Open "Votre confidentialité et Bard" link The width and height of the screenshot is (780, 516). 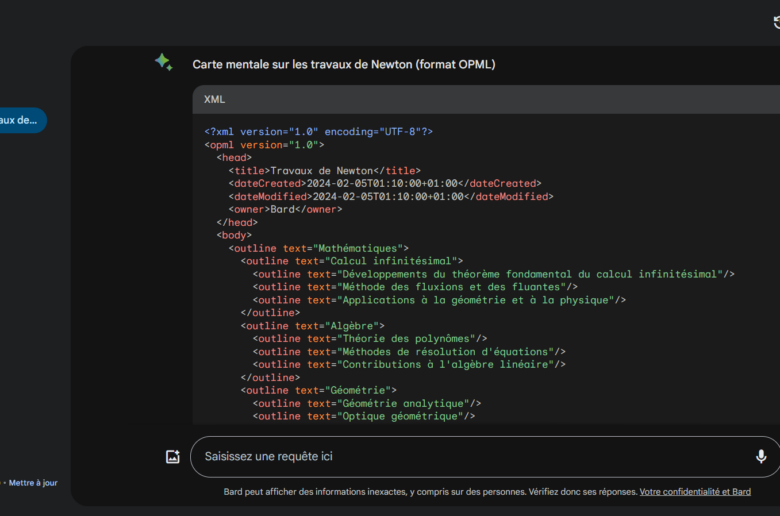(x=695, y=492)
